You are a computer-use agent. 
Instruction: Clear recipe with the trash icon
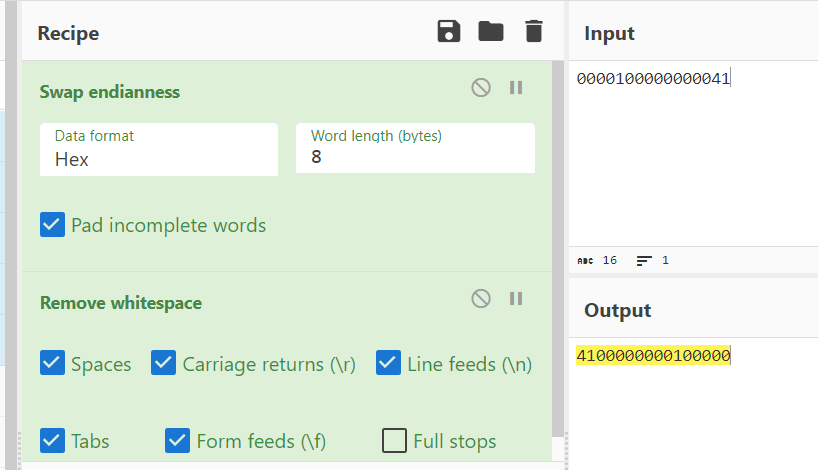pos(534,31)
